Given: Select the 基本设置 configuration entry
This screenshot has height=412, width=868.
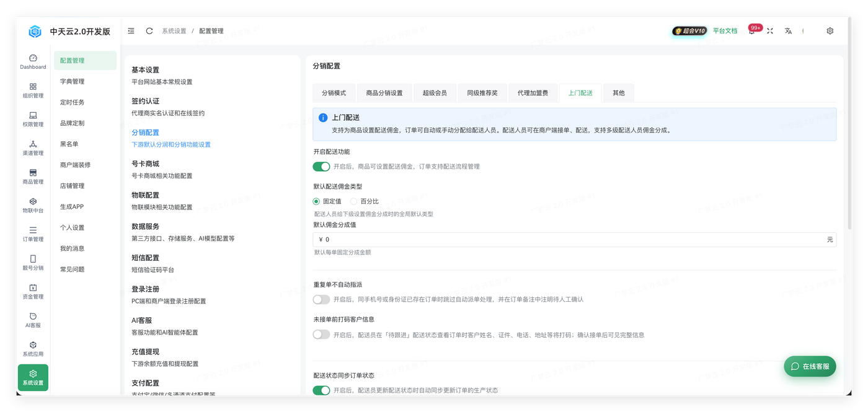Looking at the screenshot, I should tap(212, 76).
